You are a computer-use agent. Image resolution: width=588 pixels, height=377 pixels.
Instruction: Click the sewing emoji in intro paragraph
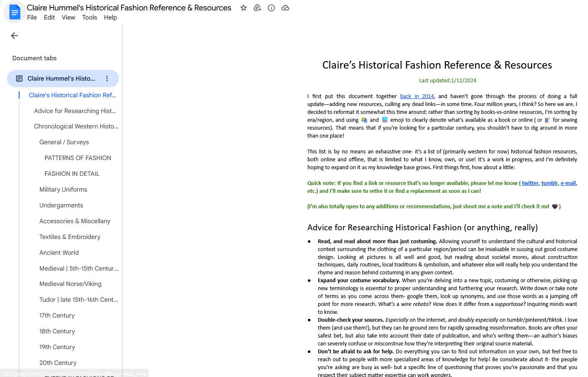[547, 120]
